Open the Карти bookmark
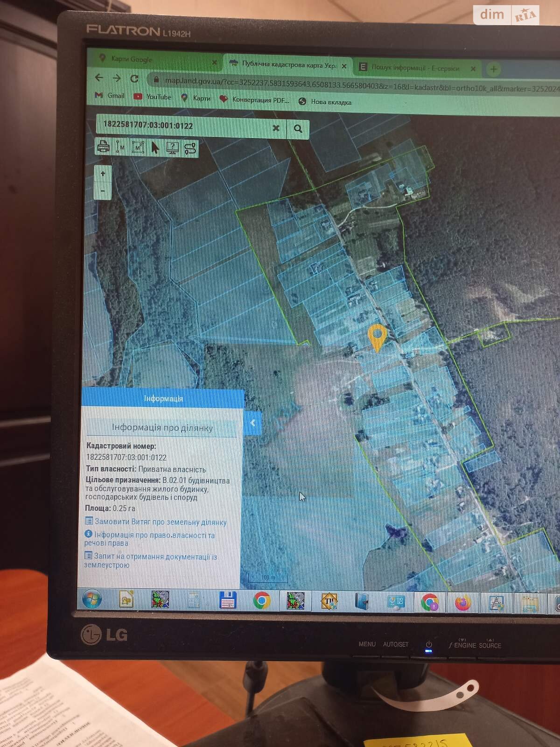This screenshot has width=560, height=747. pos(196,98)
